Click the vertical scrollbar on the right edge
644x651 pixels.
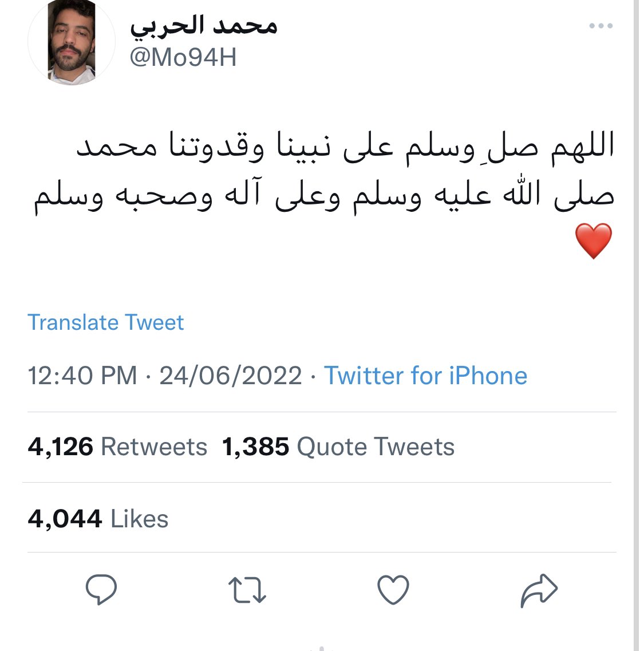coord(636,325)
